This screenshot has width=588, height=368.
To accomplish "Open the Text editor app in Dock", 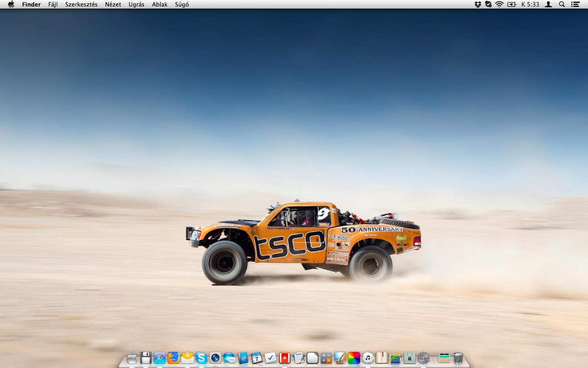I will click(x=298, y=358).
